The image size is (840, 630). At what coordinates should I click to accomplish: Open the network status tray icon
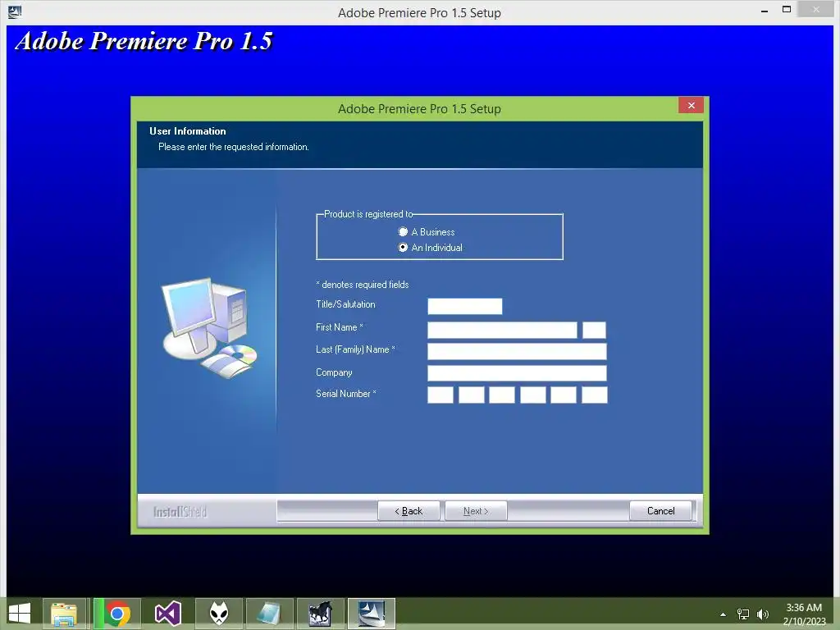743,614
